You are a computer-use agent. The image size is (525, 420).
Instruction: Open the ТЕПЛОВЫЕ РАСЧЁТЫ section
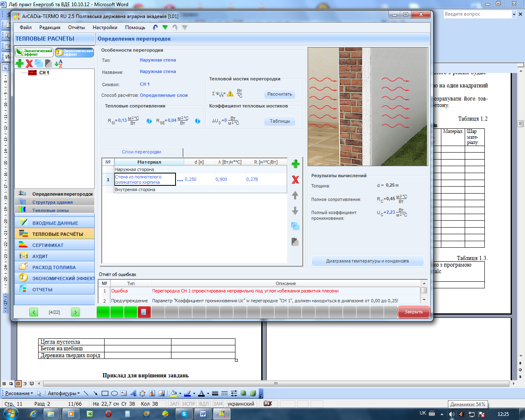(x=55, y=234)
